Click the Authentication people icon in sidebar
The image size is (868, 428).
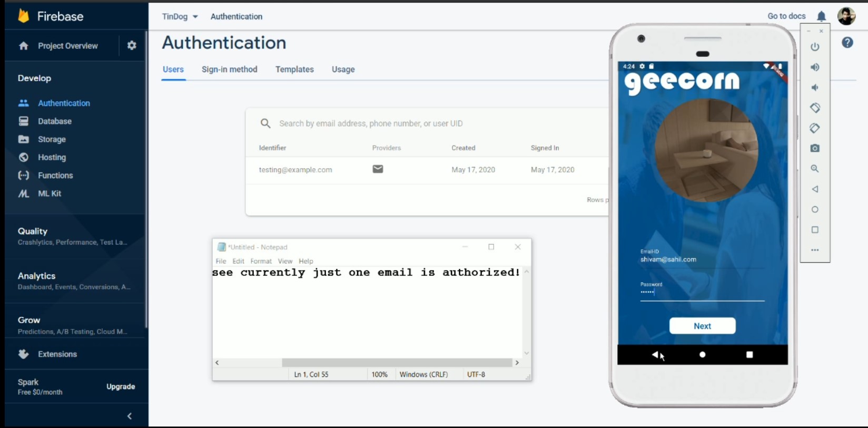(x=23, y=103)
